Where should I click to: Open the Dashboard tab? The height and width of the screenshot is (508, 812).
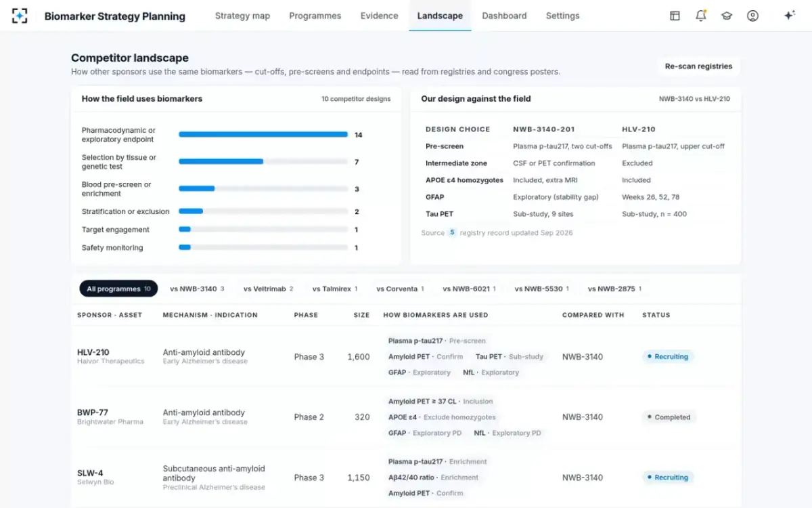(504, 16)
